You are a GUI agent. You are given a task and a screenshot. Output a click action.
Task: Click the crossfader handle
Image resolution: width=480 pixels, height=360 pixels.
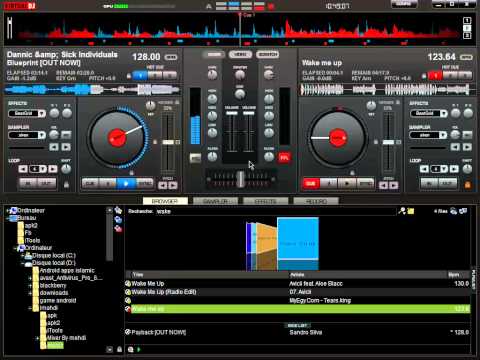click(x=240, y=179)
